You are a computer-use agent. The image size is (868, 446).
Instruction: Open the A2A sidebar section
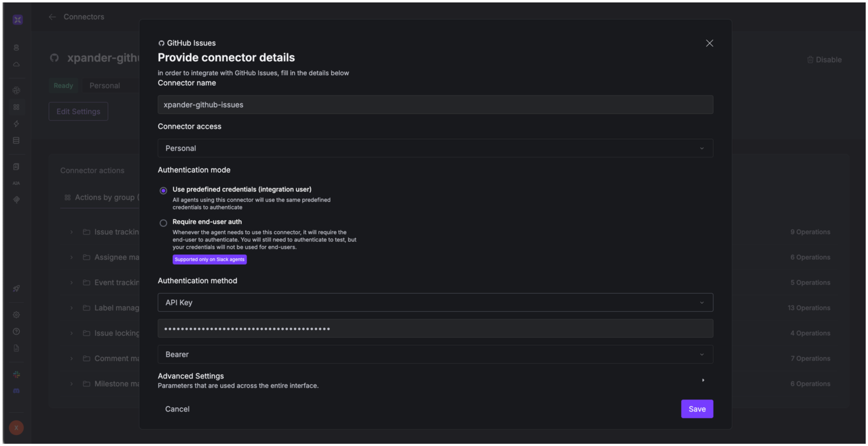click(16, 183)
